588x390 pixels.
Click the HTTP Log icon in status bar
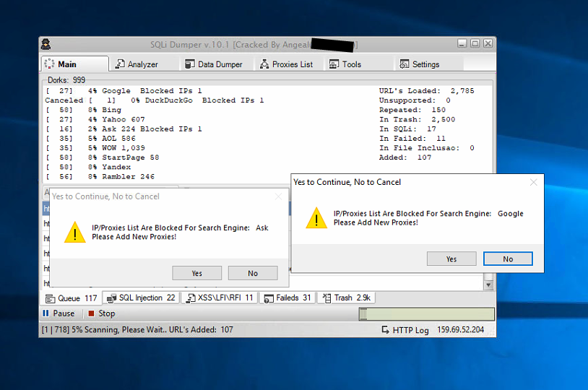coord(385,329)
